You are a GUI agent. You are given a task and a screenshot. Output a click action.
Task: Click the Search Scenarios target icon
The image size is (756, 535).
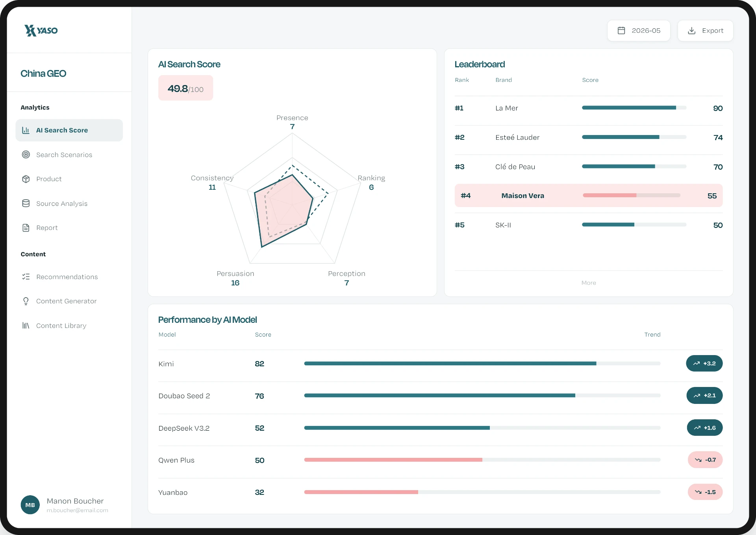click(x=26, y=155)
